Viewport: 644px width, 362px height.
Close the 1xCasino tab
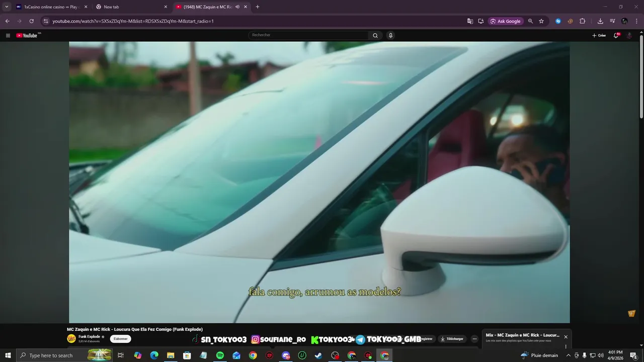[86, 7]
